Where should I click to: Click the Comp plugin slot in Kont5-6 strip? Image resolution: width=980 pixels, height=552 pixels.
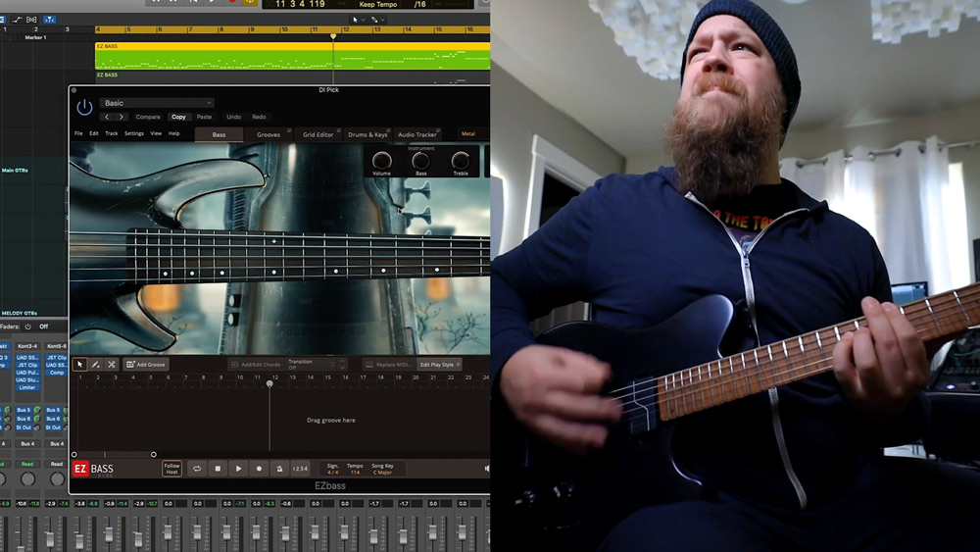click(56, 373)
